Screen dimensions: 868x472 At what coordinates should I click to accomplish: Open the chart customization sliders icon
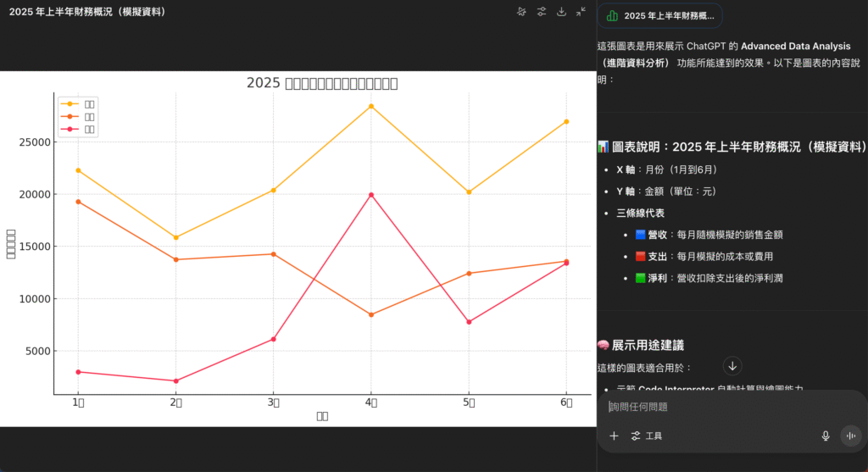(542, 12)
